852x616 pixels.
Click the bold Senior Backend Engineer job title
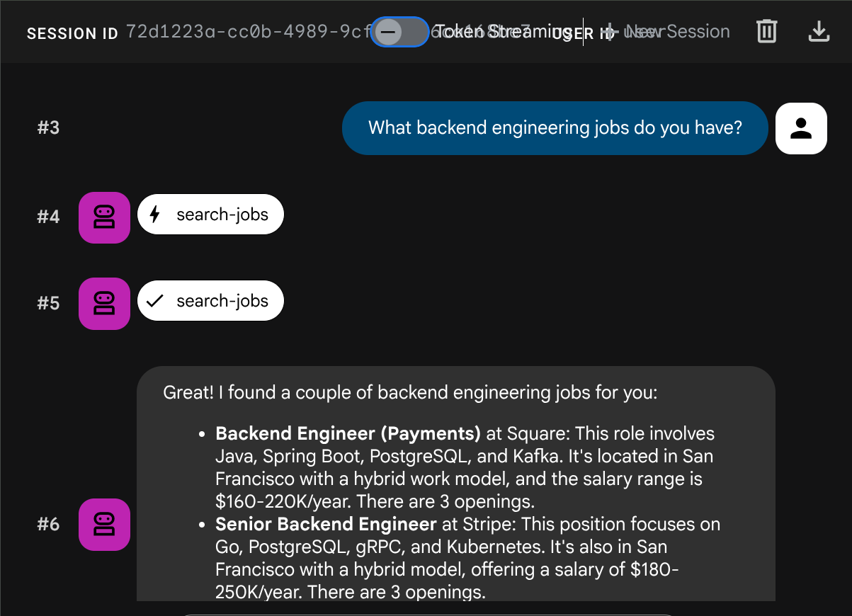(x=326, y=525)
